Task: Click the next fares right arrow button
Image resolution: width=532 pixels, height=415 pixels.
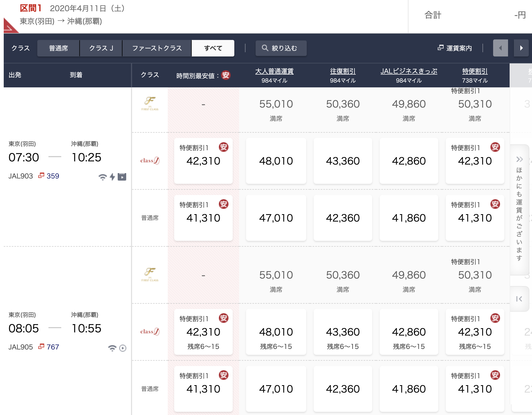Action: coord(521,48)
